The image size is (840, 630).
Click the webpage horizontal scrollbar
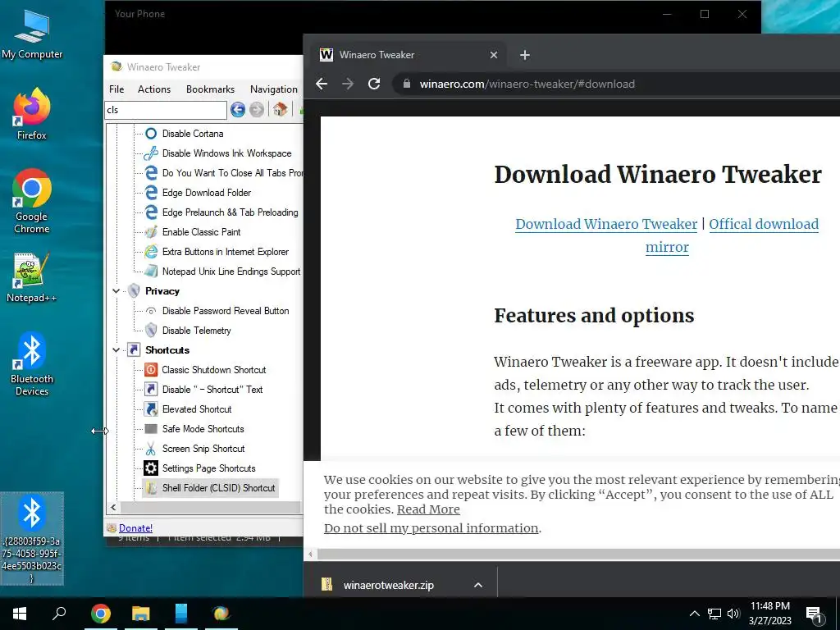point(578,555)
